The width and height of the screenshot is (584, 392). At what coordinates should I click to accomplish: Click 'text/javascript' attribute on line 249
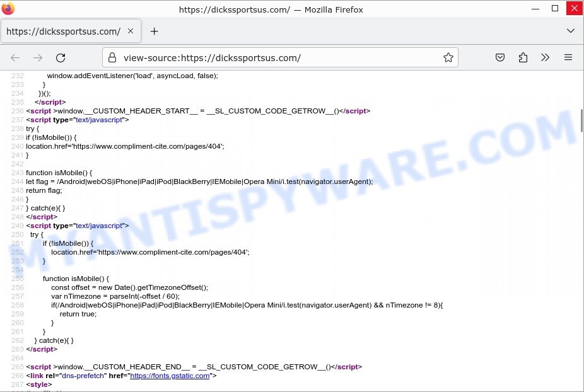99,226
